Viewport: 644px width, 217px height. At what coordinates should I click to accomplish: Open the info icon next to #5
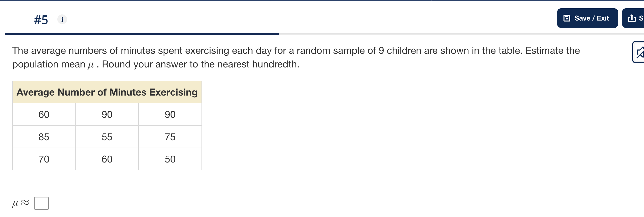61,20
